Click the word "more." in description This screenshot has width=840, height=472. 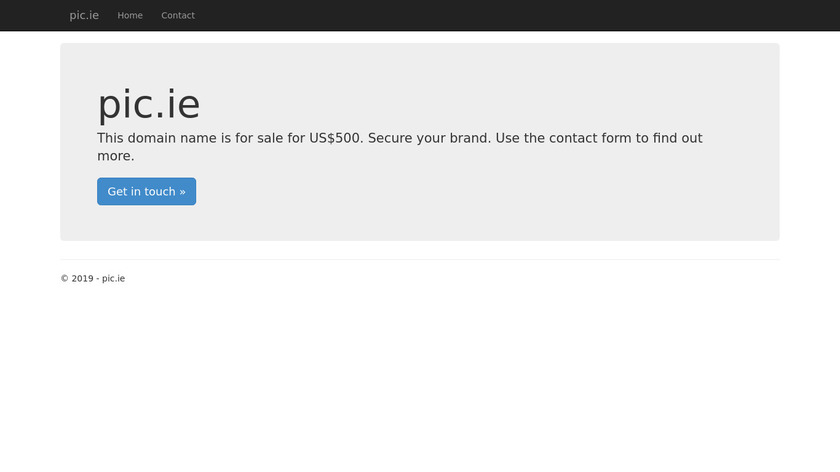115,156
